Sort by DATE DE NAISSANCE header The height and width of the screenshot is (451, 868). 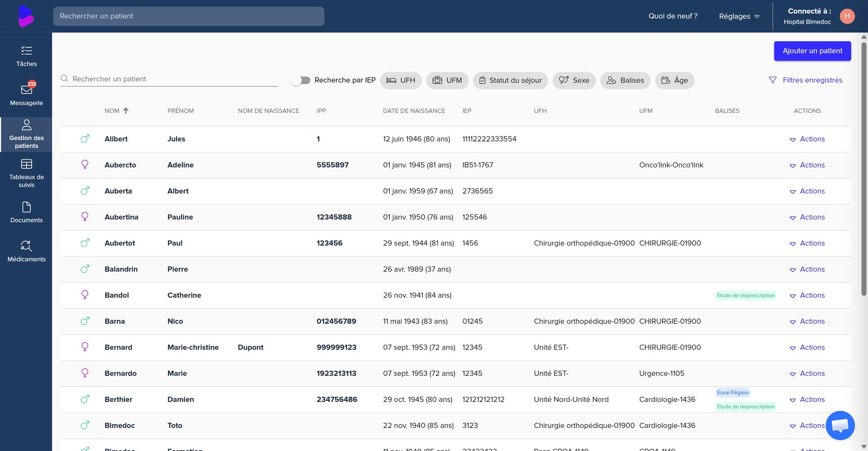414,111
